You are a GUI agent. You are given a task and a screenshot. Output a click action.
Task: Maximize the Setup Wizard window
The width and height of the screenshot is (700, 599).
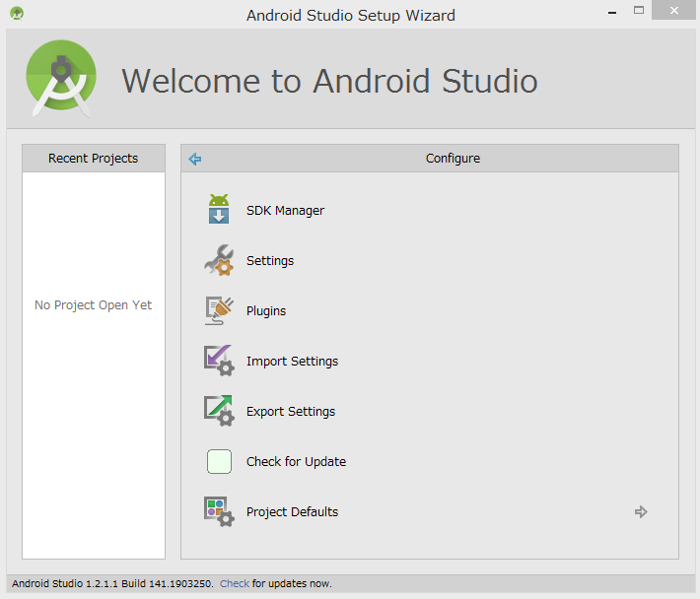coord(639,10)
